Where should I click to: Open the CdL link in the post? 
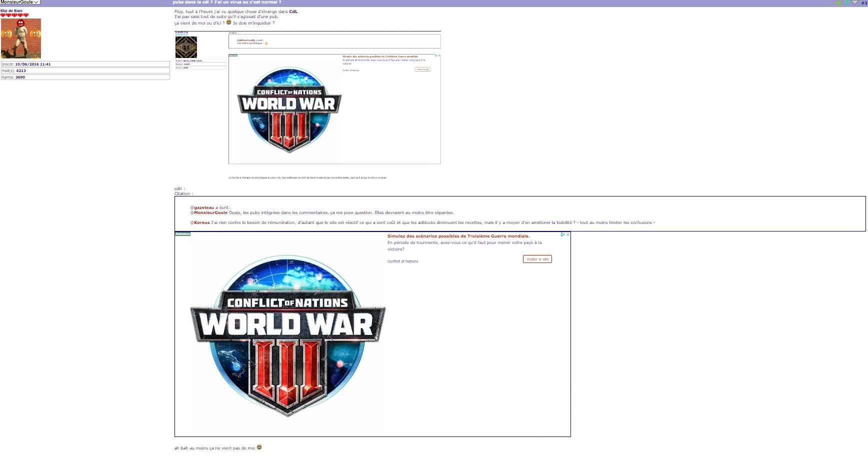(293, 11)
